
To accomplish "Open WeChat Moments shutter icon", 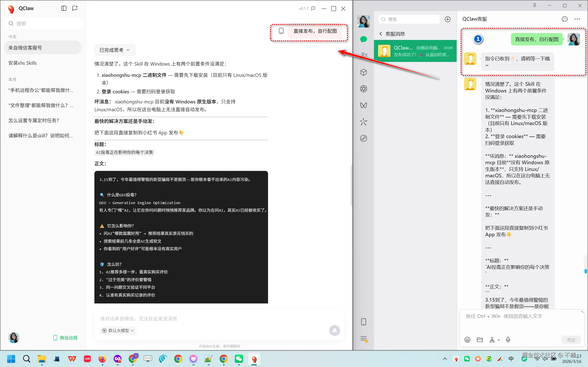I will [x=364, y=89].
